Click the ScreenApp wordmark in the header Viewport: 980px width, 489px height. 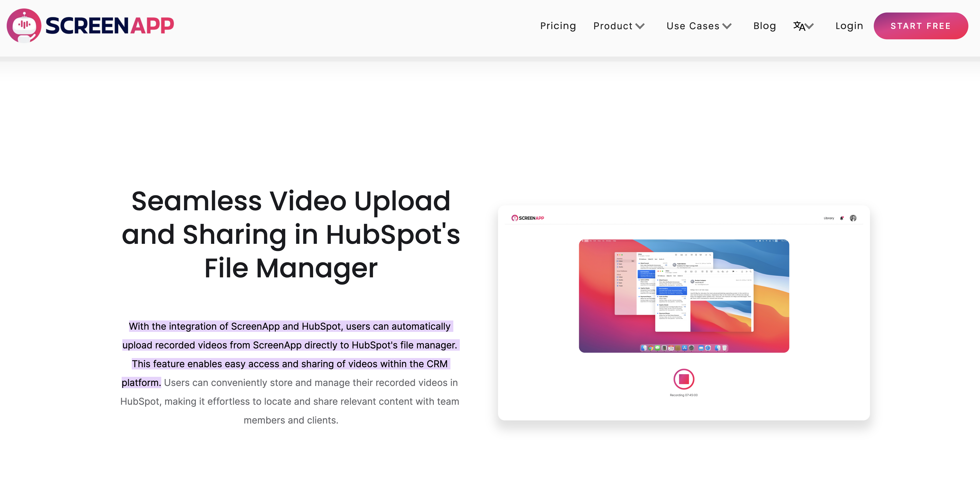110,26
